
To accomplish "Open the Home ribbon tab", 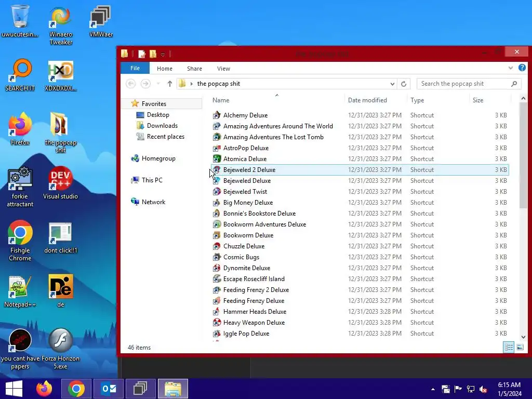I will click(x=165, y=69).
